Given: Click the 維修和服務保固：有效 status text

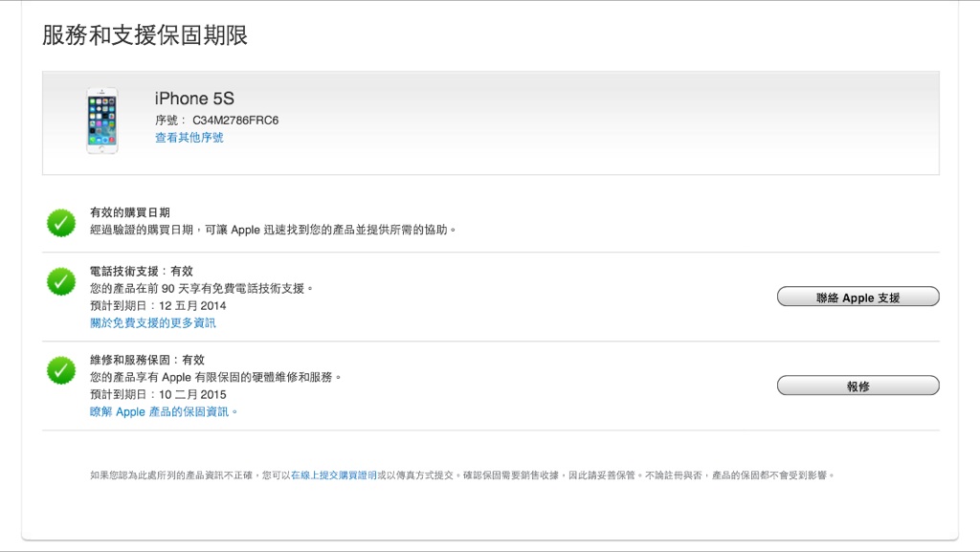Looking at the screenshot, I should coord(147,360).
